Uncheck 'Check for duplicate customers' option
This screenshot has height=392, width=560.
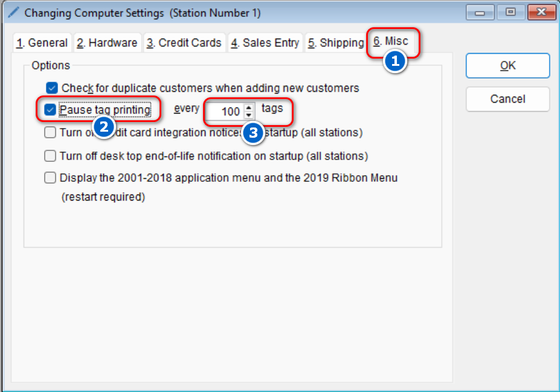tap(52, 88)
